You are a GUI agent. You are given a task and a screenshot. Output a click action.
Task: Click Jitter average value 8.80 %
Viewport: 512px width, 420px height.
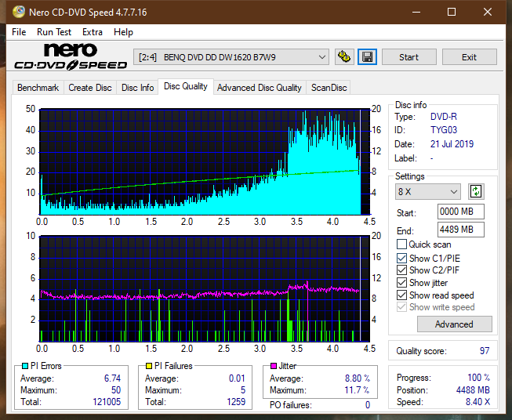click(358, 378)
